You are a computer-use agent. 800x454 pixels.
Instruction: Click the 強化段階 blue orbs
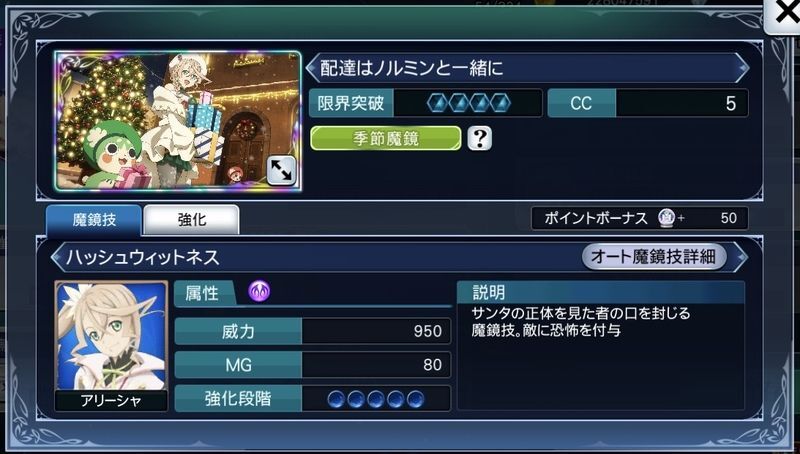tap(376, 399)
